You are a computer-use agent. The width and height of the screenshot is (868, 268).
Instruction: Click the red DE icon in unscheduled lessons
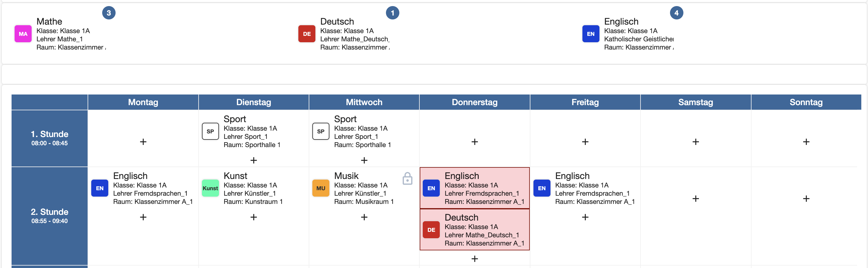coord(307,34)
